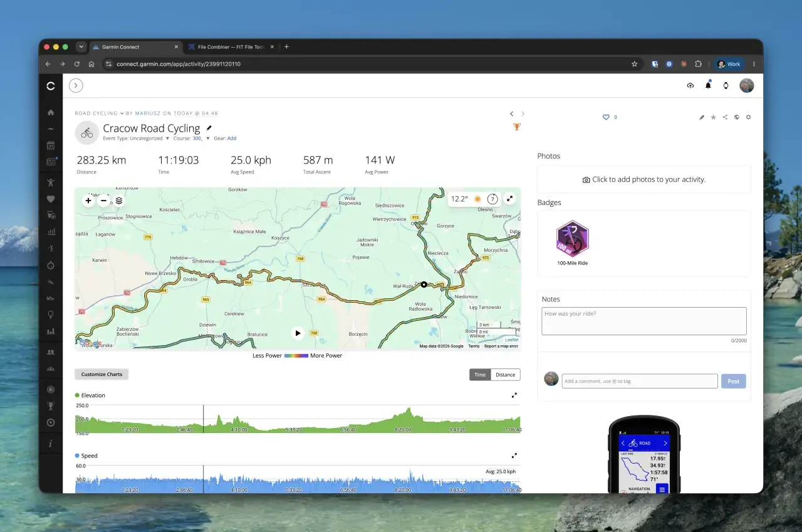Expand the Speed chart
This screenshot has width=802, height=532.
pos(514,456)
